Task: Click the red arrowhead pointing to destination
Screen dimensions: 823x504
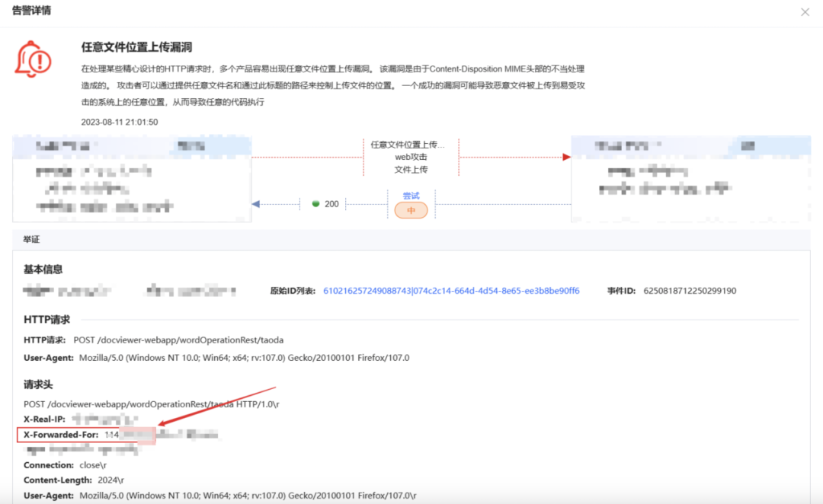Action: [566, 157]
